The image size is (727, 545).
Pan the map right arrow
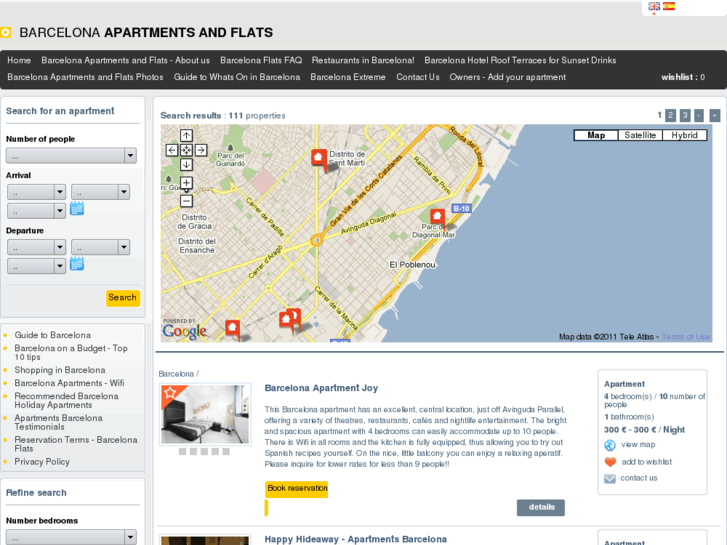tap(201, 150)
